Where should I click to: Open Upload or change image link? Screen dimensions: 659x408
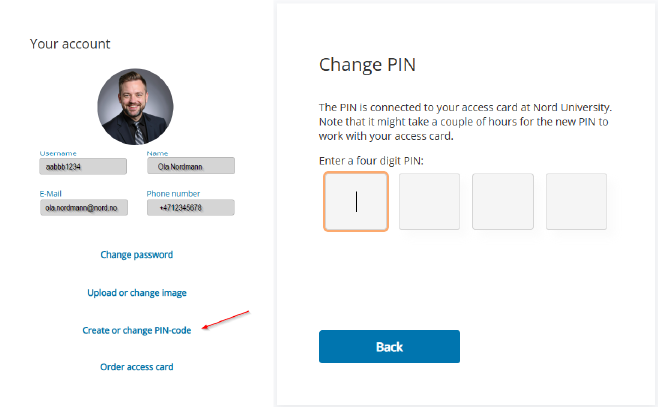pos(136,293)
